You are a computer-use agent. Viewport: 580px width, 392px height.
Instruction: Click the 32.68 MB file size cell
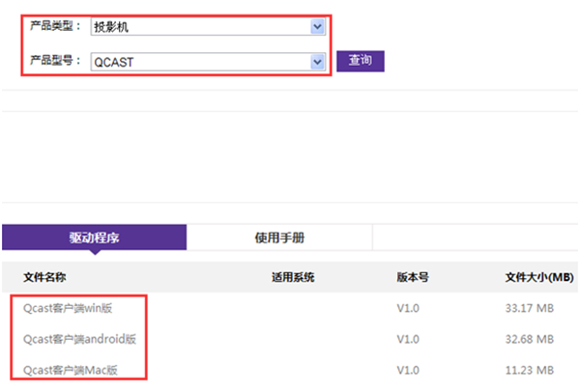point(529,339)
